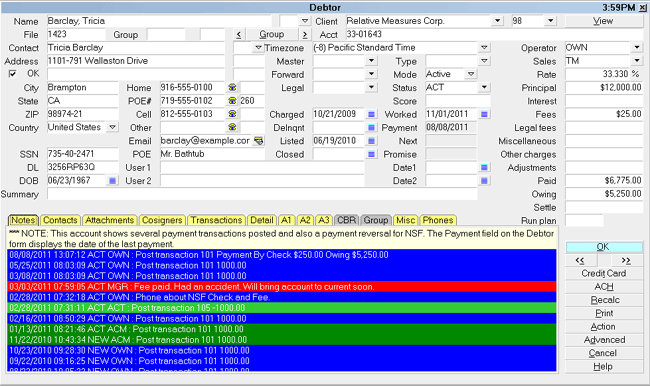Open the calendar picker for Worked date

(x=484, y=114)
